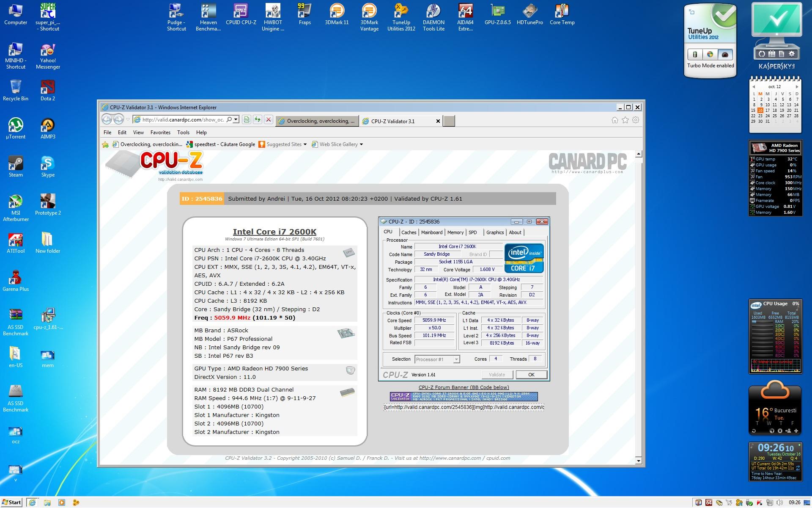Click the CANARD PC logo link
812x508 pixels.
click(587, 163)
